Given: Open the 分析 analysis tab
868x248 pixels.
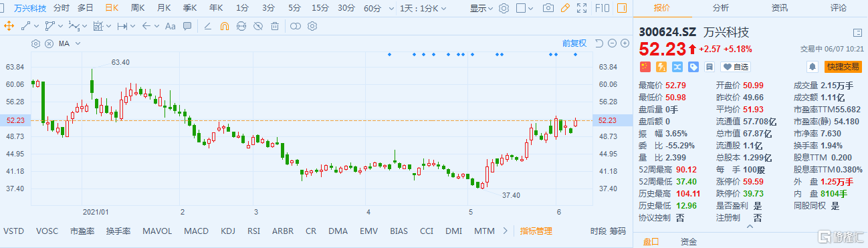Looking at the screenshot, I should click(720, 8).
